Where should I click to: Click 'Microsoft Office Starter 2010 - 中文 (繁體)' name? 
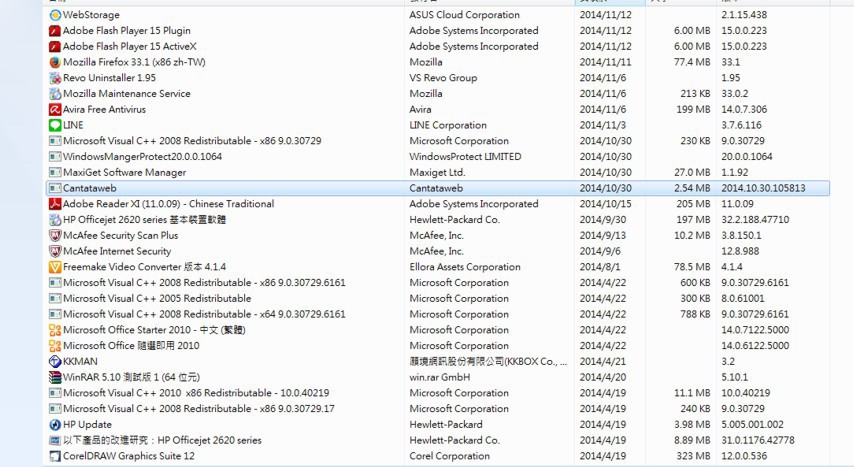pos(154,330)
